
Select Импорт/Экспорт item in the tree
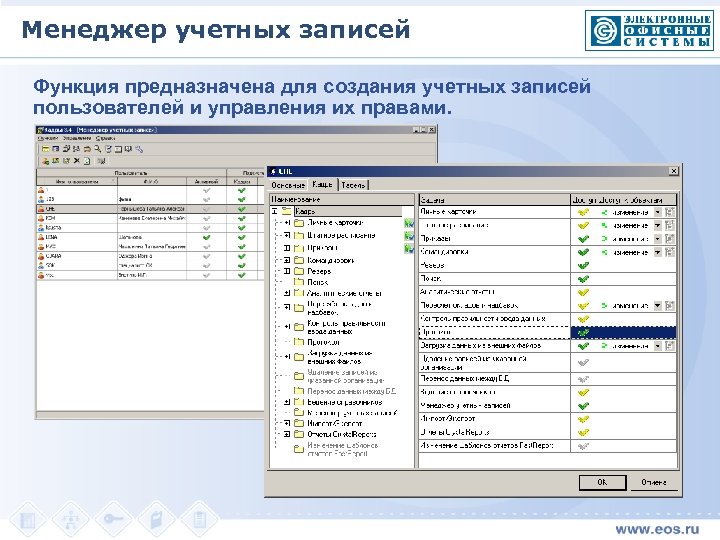pyautogui.click(x=334, y=423)
